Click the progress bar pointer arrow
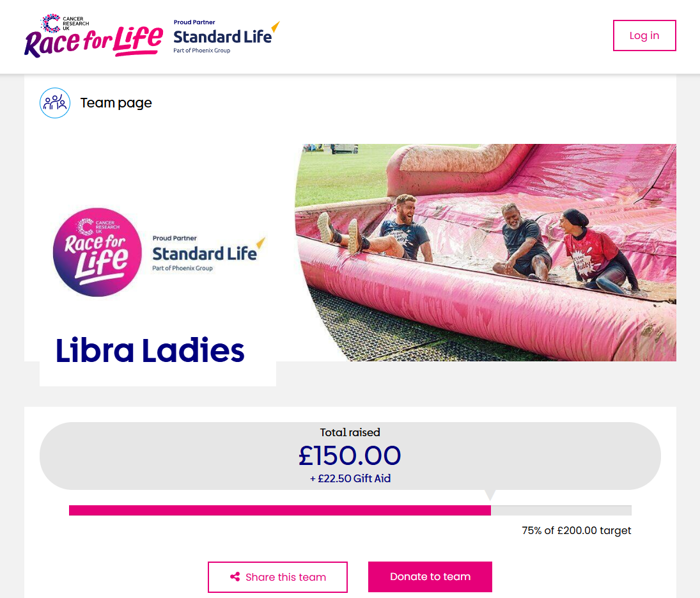This screenshot has height=598, width=700. [x=490, y=495]
